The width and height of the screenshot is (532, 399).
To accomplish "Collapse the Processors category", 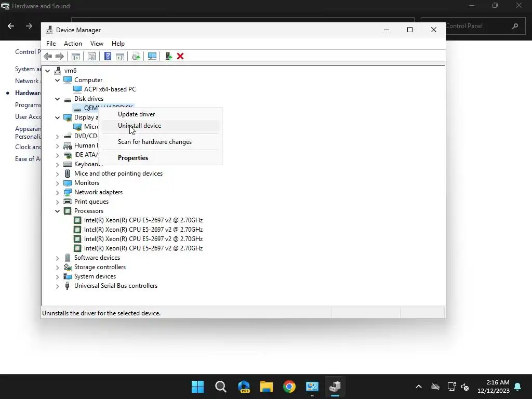I will click(x=57, y=211).
